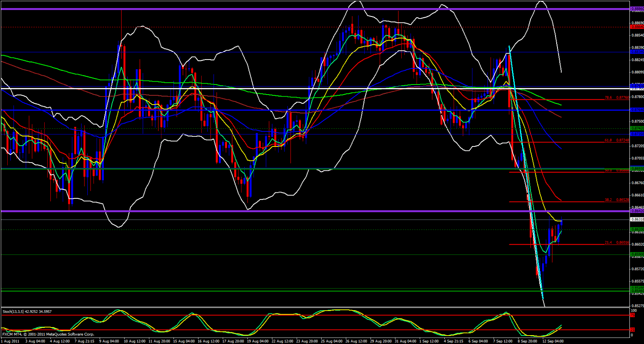This screenshot has width=644, height=344.
Task: Click the 25 Aug 04:00 time label
Action: 331,341
